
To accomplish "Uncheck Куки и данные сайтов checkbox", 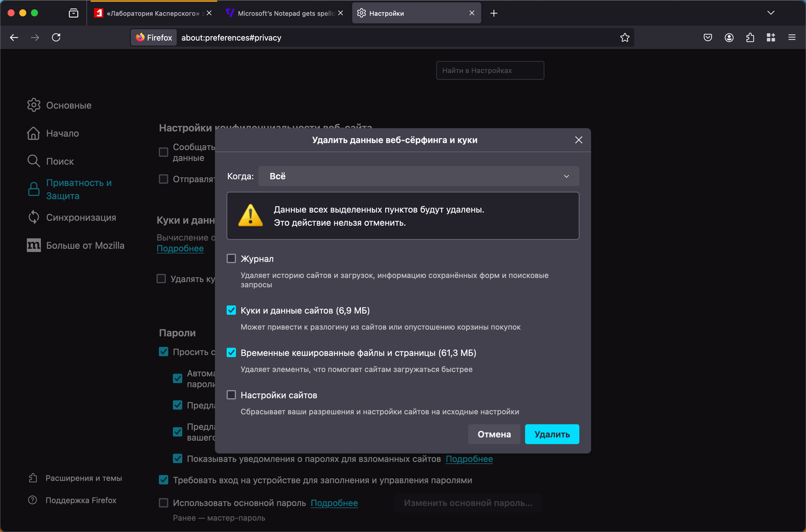I will 232,310.
